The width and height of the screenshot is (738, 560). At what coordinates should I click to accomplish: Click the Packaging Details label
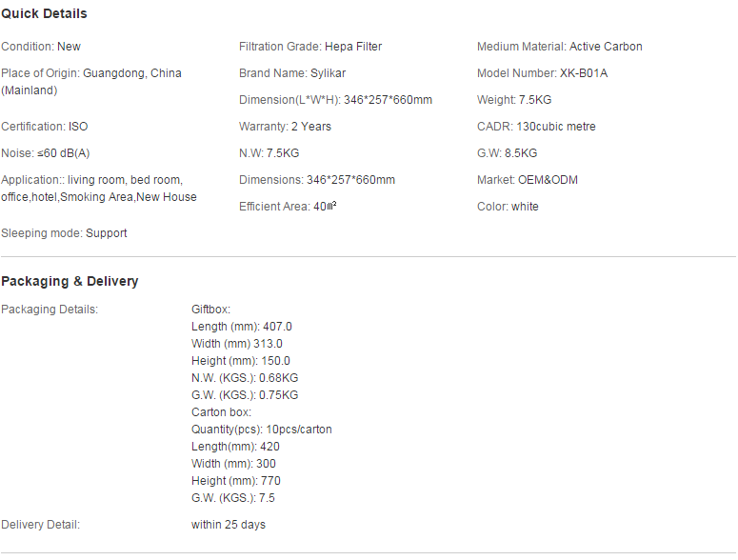(x=50, y=310)
